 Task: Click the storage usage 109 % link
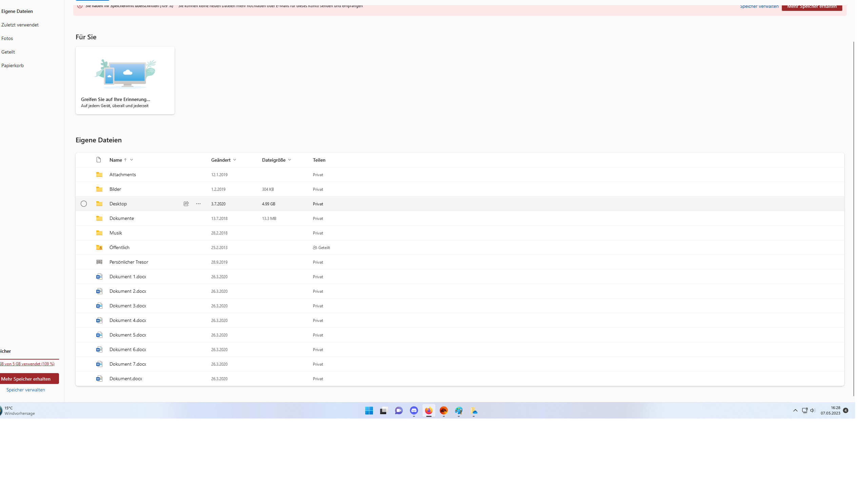[27, 364]
